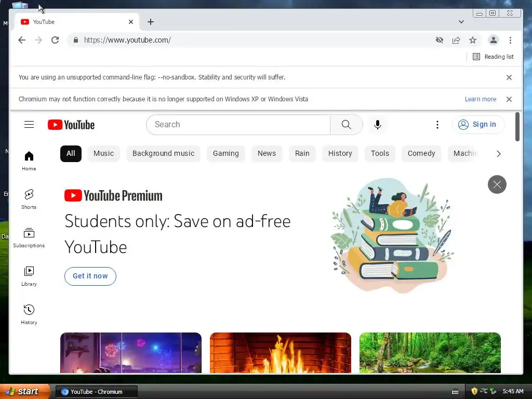This screenshot has width=532, height=399.
Task: Click the Sign in button
Action: (478, 125)
